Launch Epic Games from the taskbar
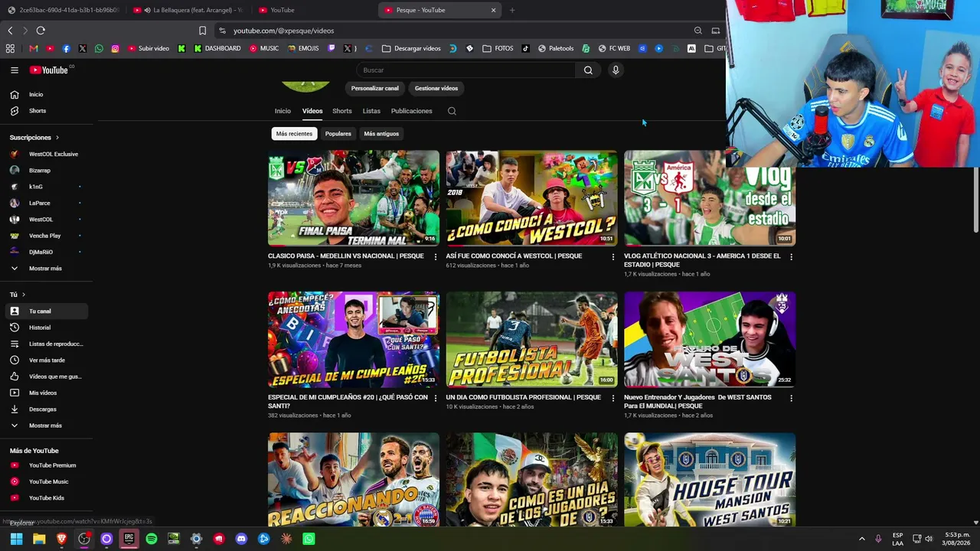980x551 pixels. 129,539
